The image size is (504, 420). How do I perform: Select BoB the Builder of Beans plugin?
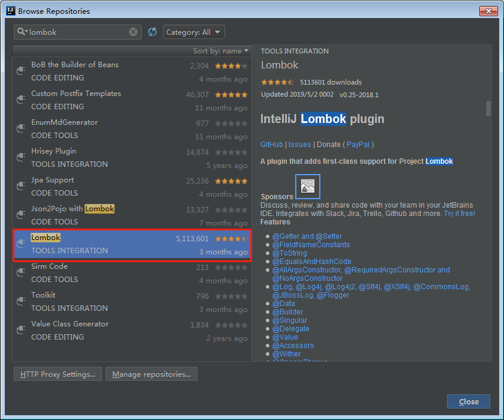click(x=132, y=71)
